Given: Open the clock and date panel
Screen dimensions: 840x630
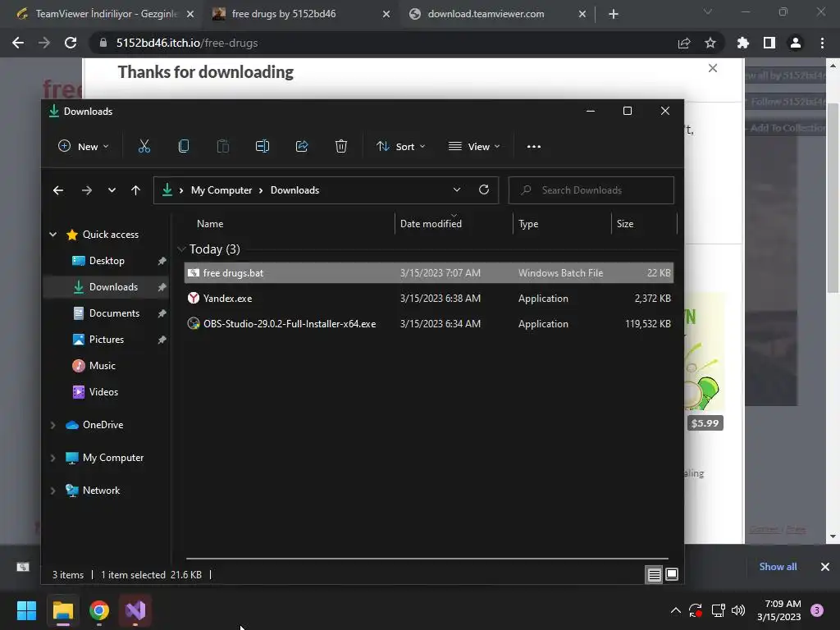Looking at the screenshot, I should pyautogui.click(x=779, y=610).
